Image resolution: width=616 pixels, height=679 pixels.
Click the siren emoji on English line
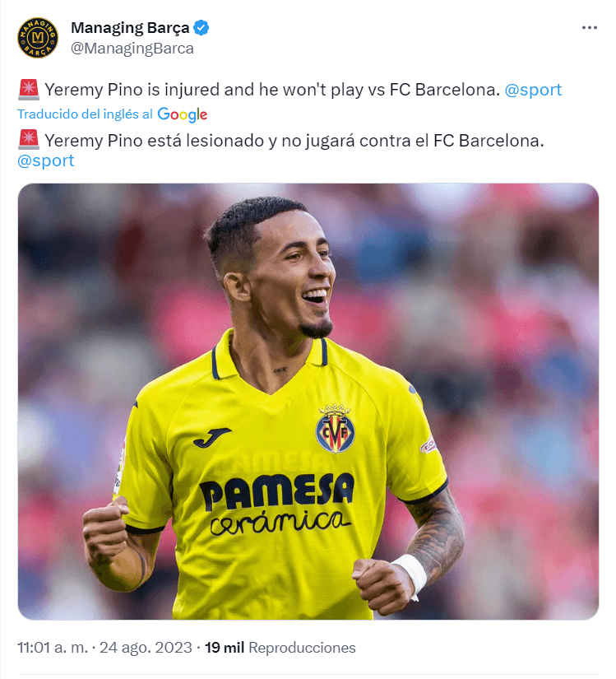29,90
